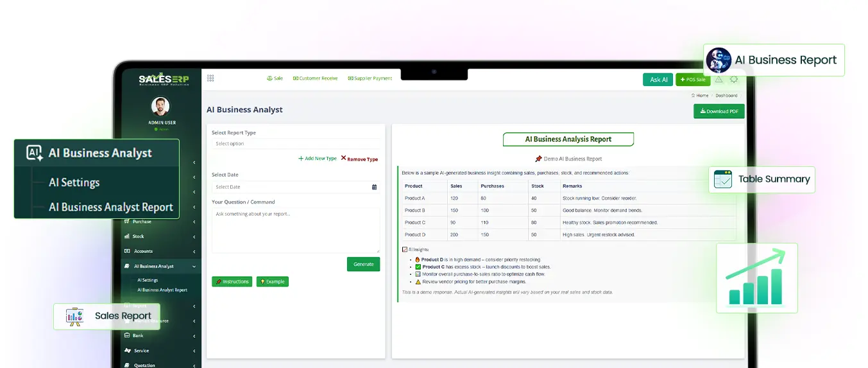Screen dimensions: 868x368
Task: Open the grid apps menu icon
Action: pos(210,78)
